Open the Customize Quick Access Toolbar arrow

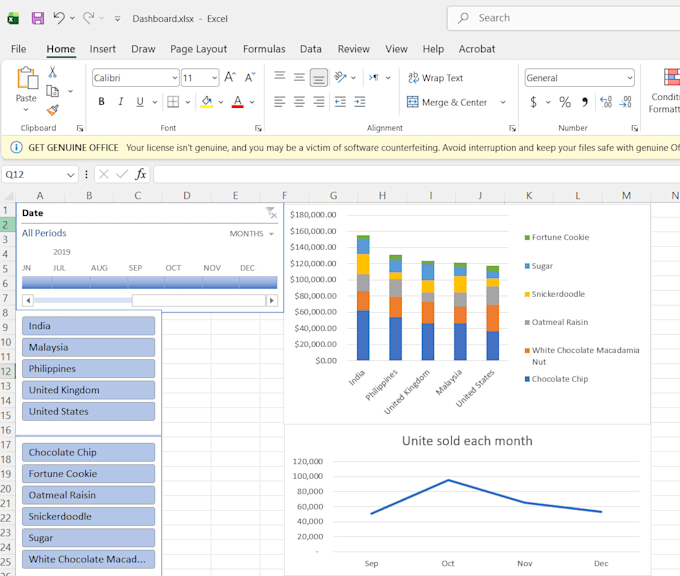(x=117, y=19)
